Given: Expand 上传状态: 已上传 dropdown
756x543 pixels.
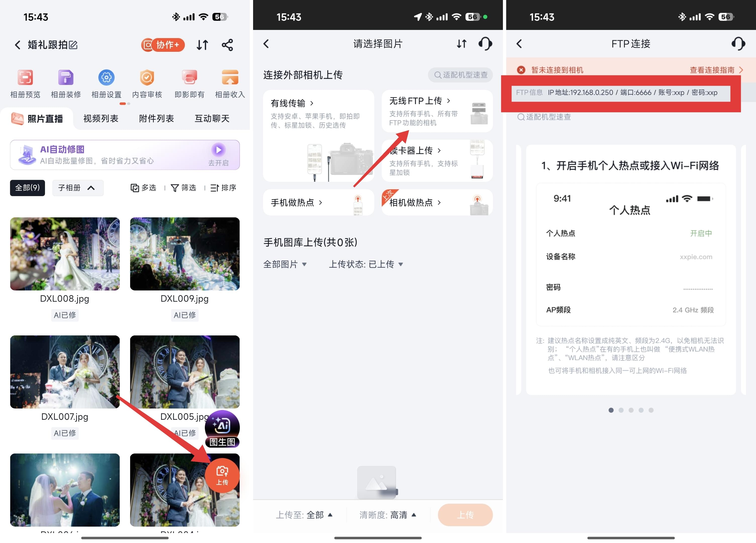Looking at the screenshot, I should [366, 264].
